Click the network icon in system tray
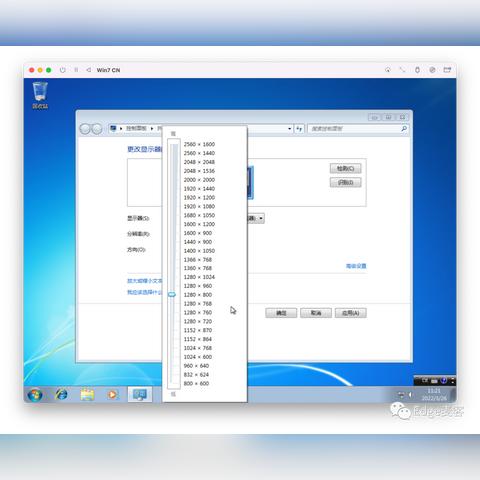The width and height of the screenshot is (480, 480). [x=401, y=395]
